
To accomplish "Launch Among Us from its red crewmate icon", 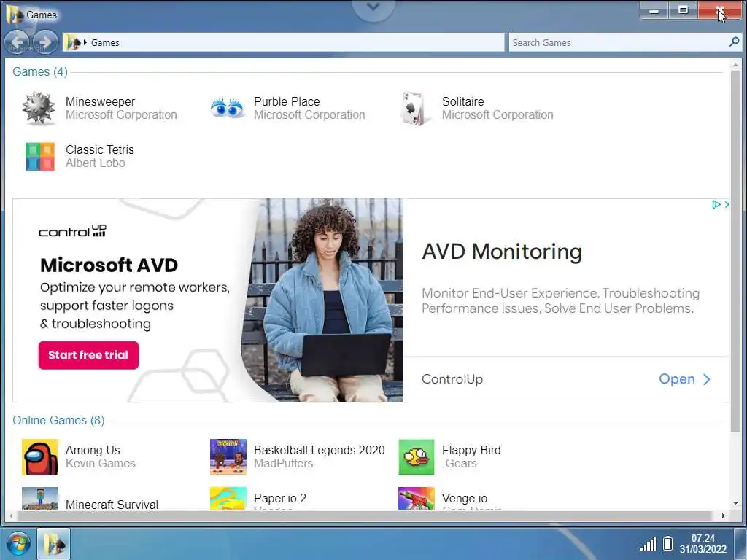I will [40, 457].
